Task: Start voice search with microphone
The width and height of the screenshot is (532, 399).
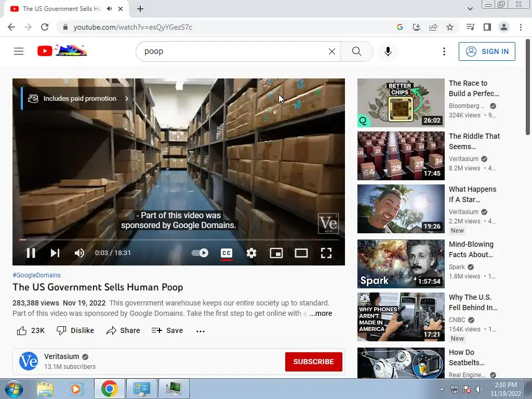Action: 388,51
